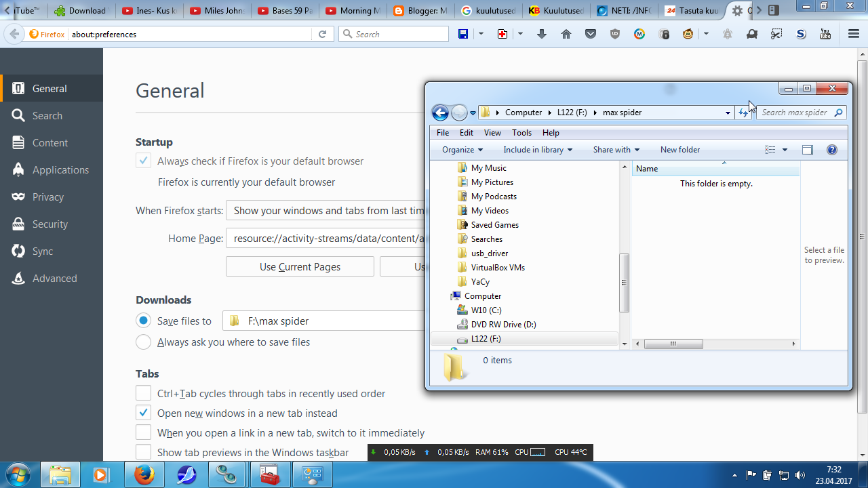Select the Save files to radio button

(x=143, y=321)
